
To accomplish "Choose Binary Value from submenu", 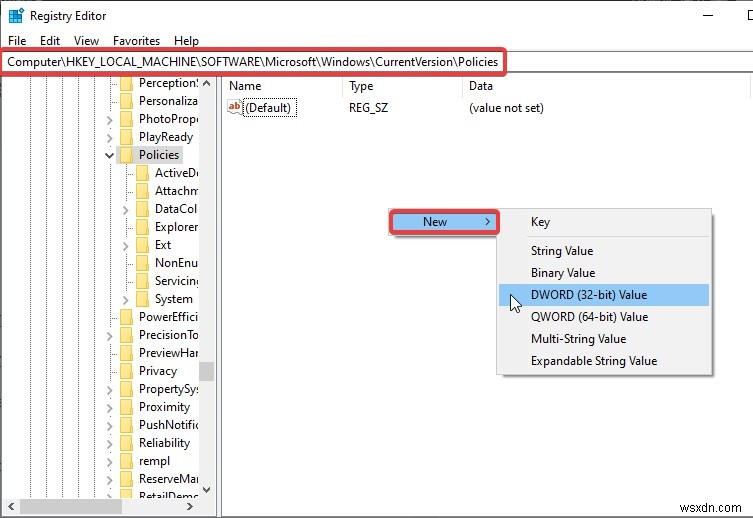I will [604, 273].
